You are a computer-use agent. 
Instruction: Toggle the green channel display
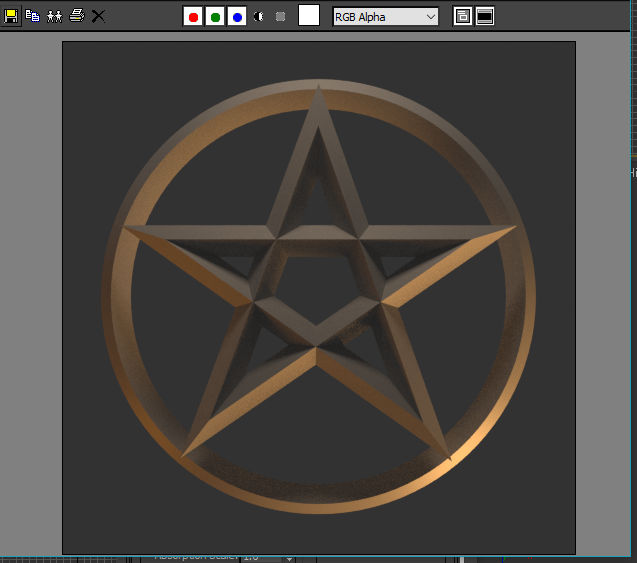click(x=215, y=17)
